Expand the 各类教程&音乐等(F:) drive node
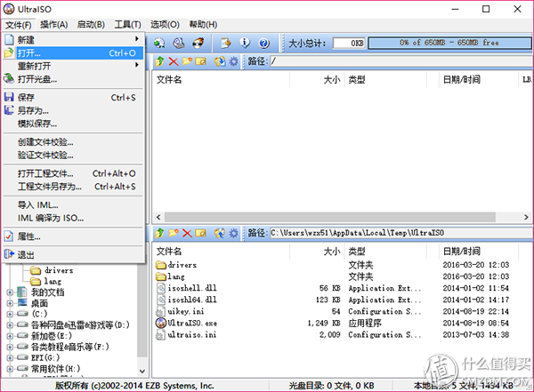534x392 pixels. 10,347
